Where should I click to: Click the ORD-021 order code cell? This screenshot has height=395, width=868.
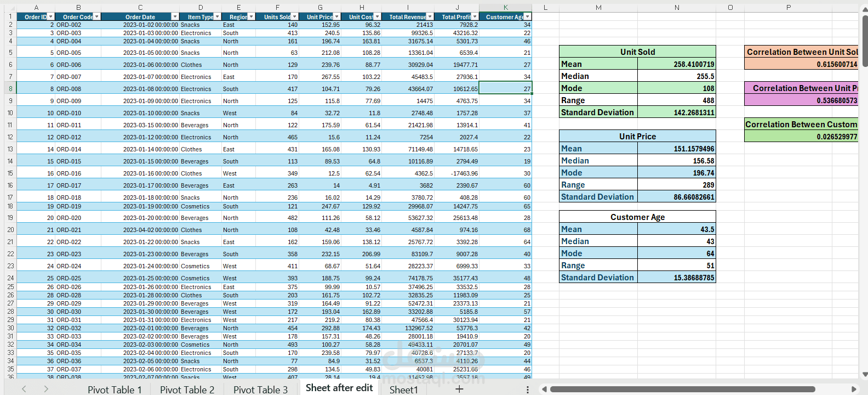[78, 230]
